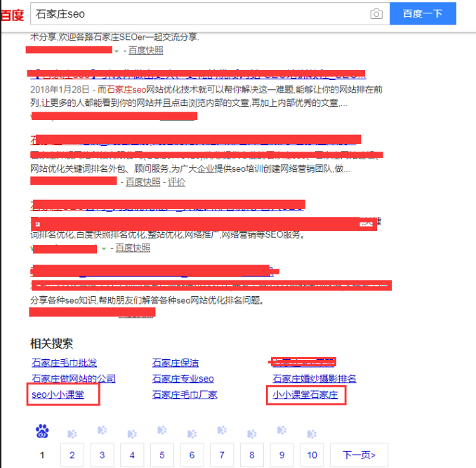The width and height of the screenshot is (476, 468).
Task: Click the camera image search icon
Action: tap(376, 13)
